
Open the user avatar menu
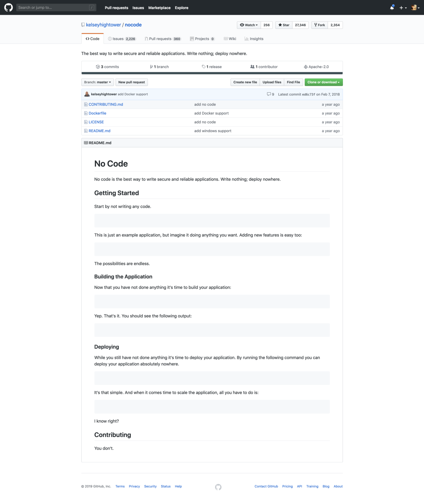(x=415, y=8)
